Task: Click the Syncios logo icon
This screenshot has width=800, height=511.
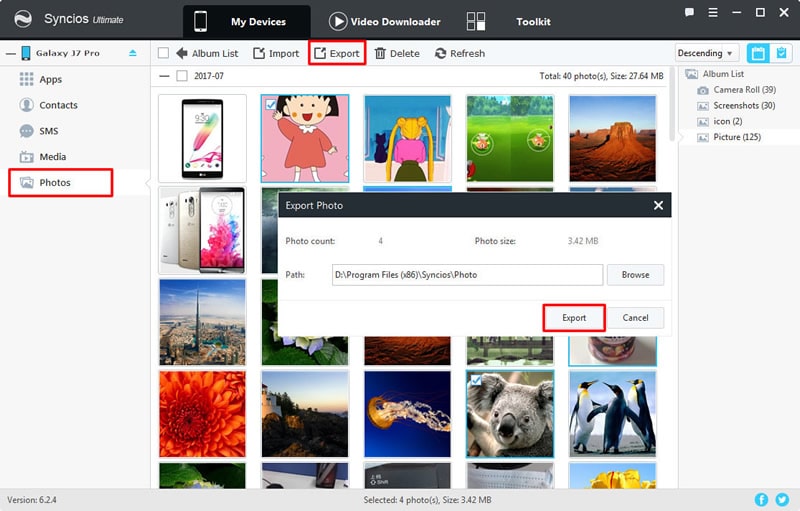Action: [x=22, y=19]
